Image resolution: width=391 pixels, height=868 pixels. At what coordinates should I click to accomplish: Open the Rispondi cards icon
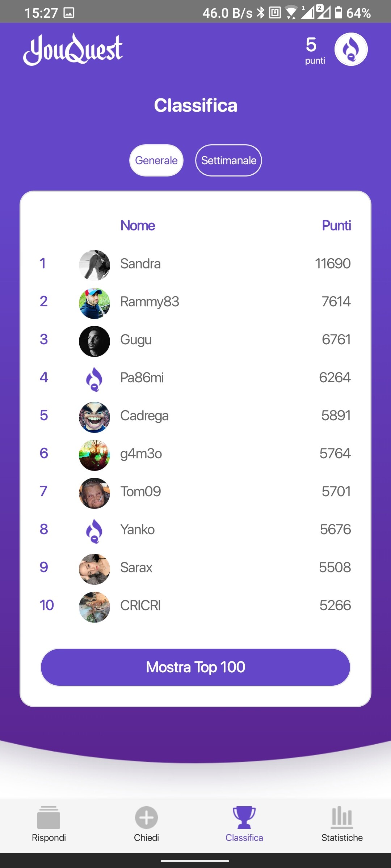[49, 817]
